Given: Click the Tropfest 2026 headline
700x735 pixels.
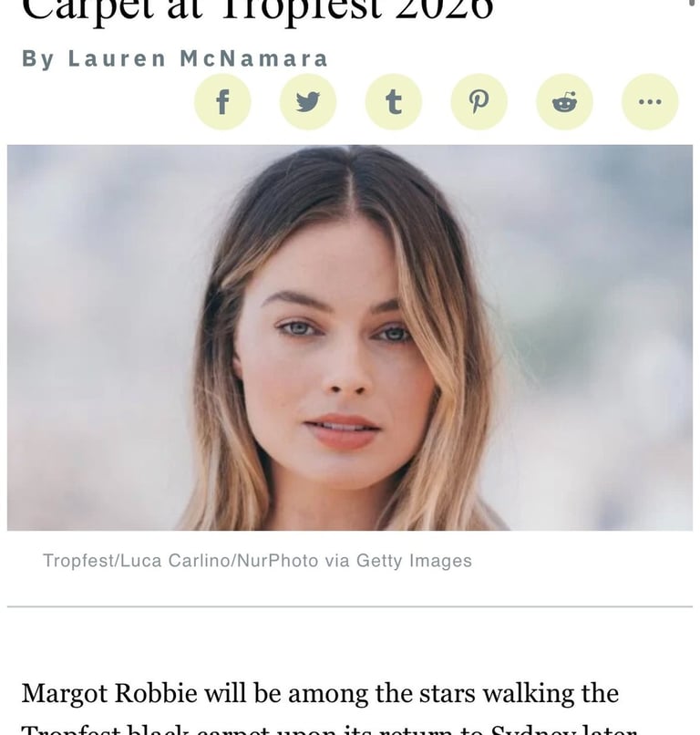Looking at the screenshot, I should click(x=257, y=10).
